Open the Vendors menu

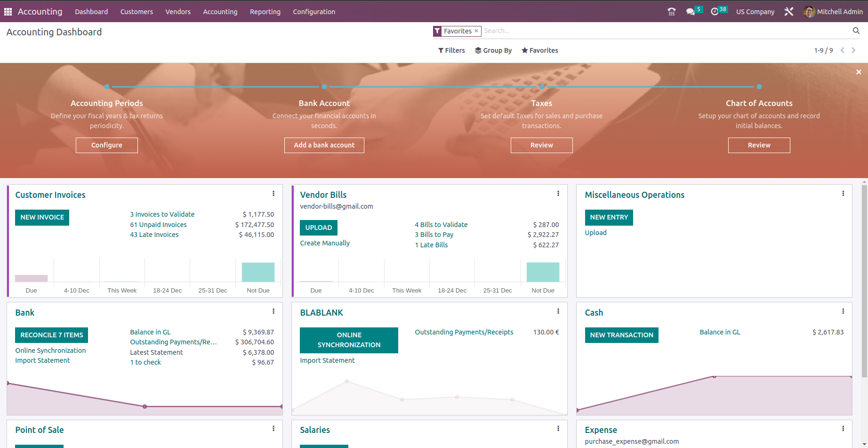(x=178, y=12)
